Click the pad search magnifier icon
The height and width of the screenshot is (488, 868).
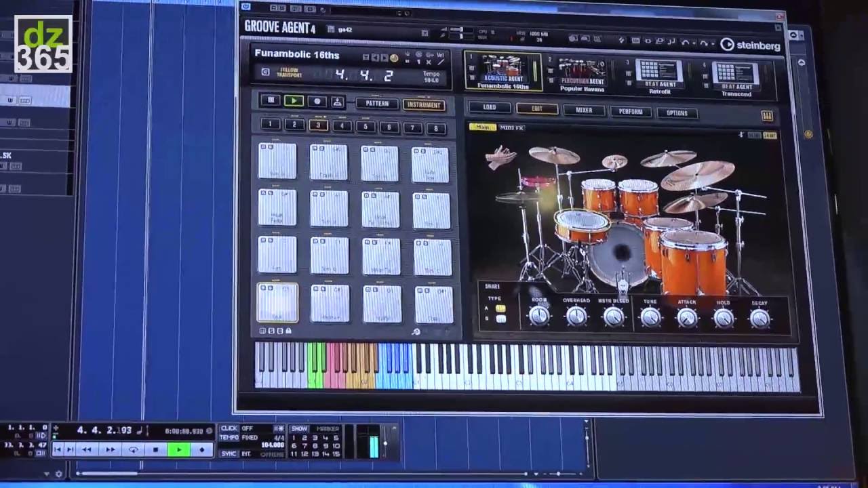pos(416,331)
